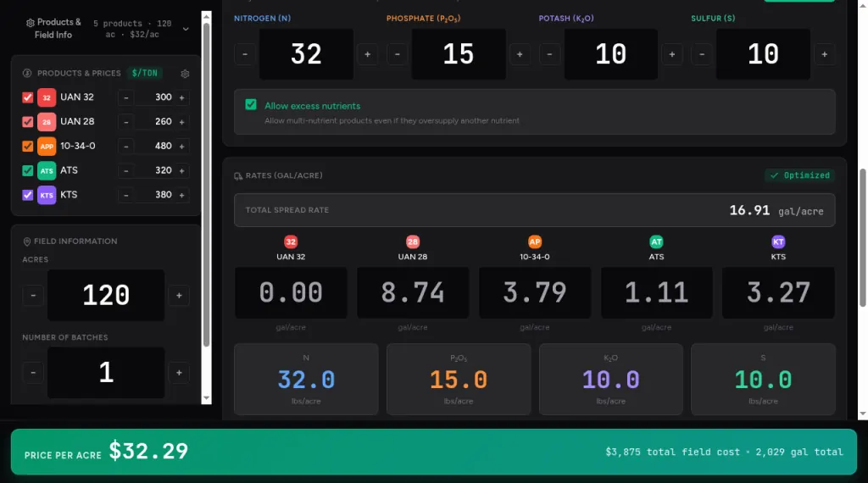Edit the UAN 32 price field 300
This screenshot has height=483, width=868.
154,97
